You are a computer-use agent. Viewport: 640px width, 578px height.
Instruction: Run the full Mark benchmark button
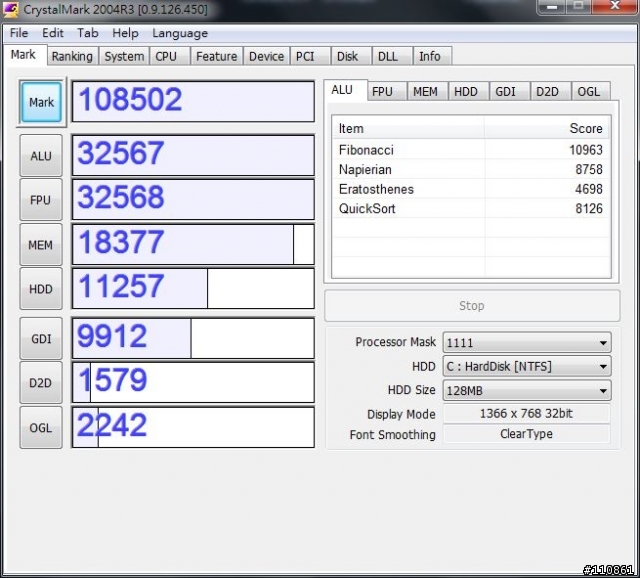pos(41,102)
